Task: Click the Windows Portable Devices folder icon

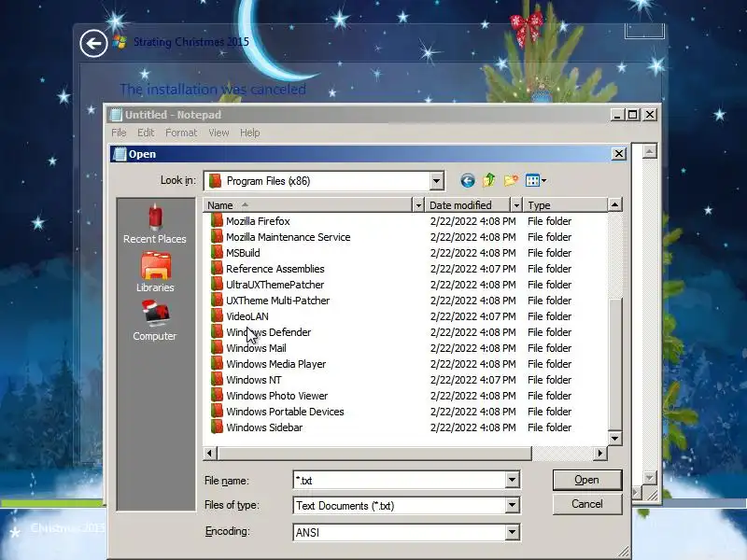Action: pyautogui.click(x=217, y=411)
